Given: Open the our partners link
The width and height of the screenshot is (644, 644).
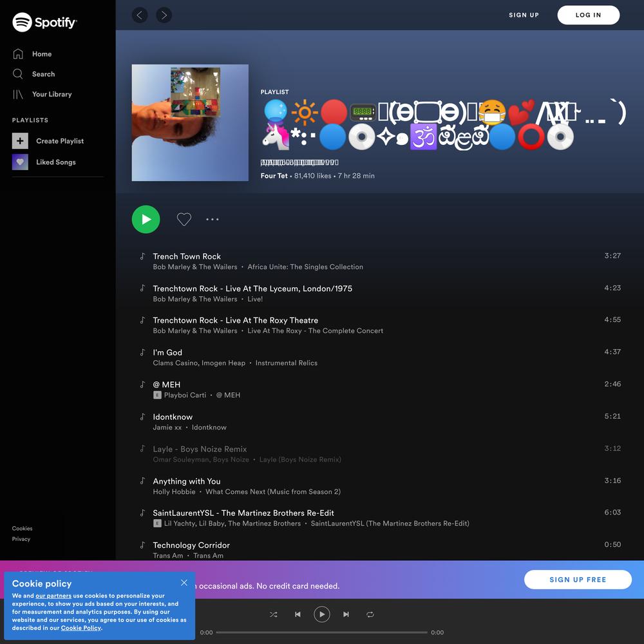Looking at the screenshot, I should click(53, 596).
